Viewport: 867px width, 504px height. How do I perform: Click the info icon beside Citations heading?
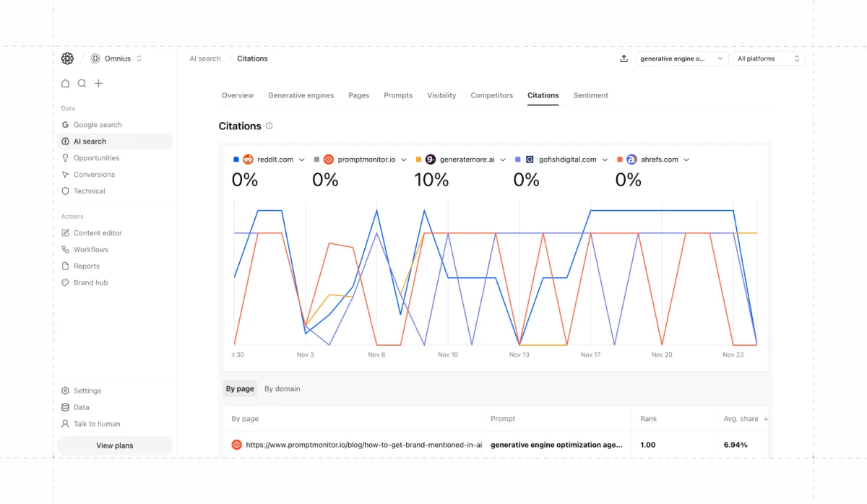[269, 126]
